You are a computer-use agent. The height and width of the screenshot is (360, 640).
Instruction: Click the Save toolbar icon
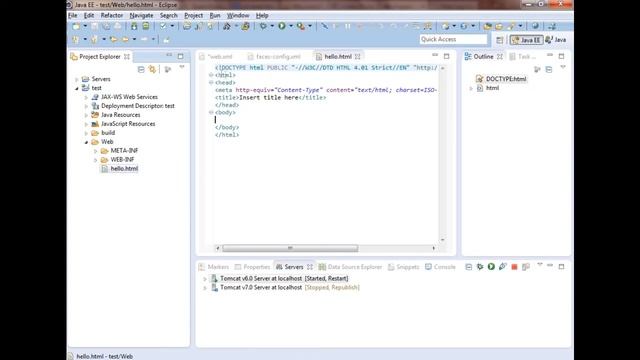click(95, 26)
